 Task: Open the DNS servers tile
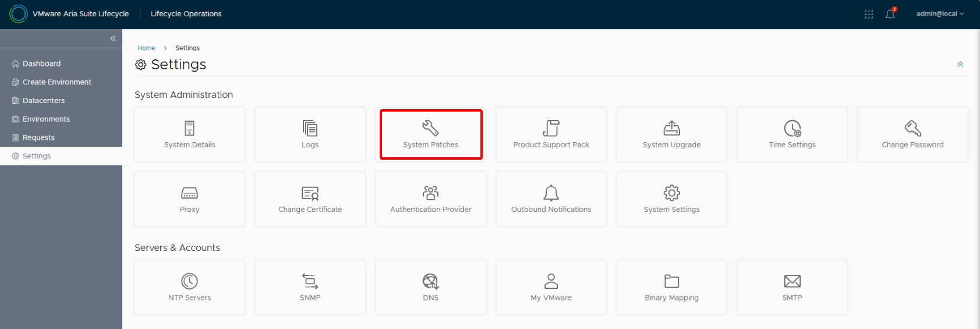[431, 288]
